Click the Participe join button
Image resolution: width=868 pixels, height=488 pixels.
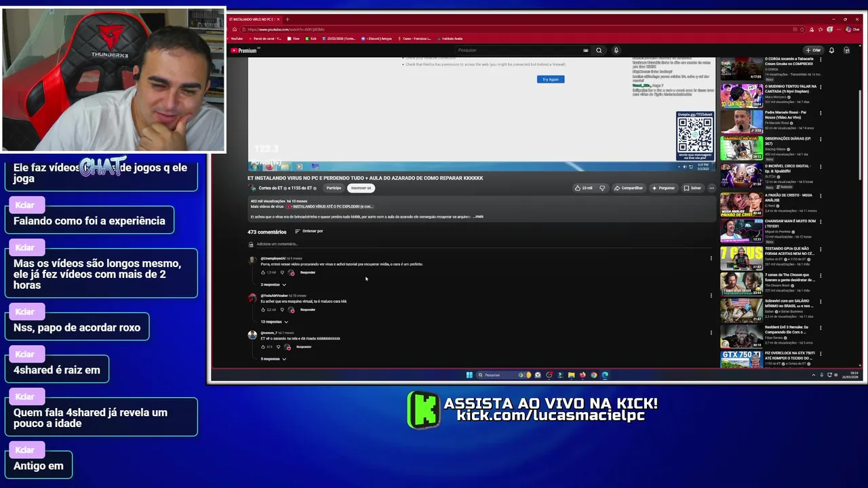point(334,188)
